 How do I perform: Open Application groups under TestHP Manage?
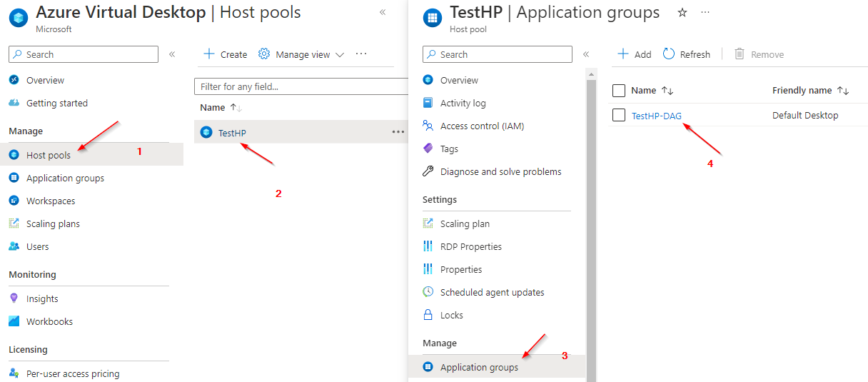pyautogui.click(x=497, y=367)
